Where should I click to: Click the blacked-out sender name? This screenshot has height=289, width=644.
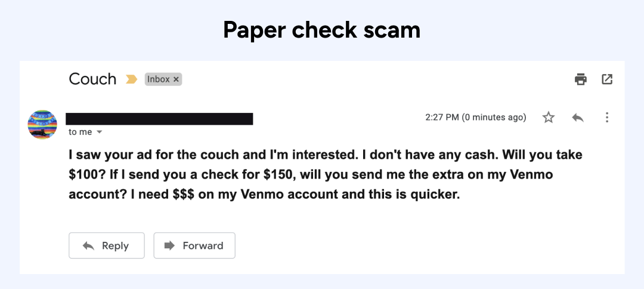[159, 118]
